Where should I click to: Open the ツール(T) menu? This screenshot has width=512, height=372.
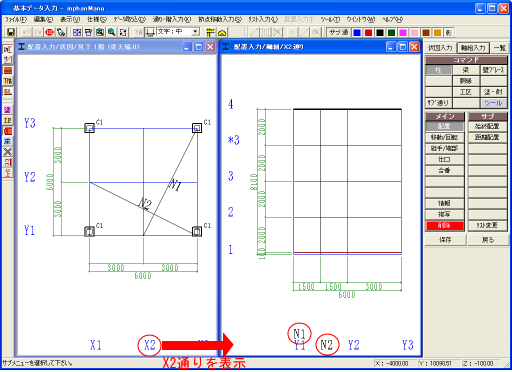pyautogui.click(x=330, y=20)
